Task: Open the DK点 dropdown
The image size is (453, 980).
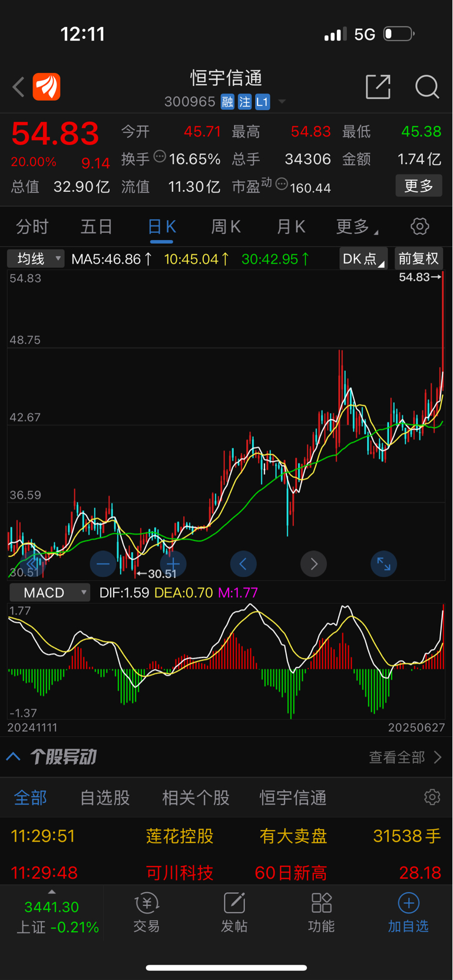Action: tap(363, 259)
